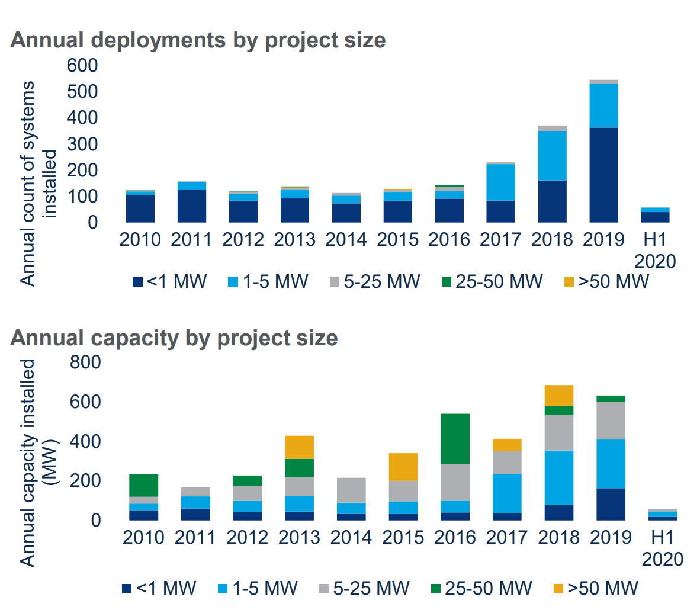
Task: Click the H1 2020 axis label in capacity chart
Action: [x=662, y=548]
